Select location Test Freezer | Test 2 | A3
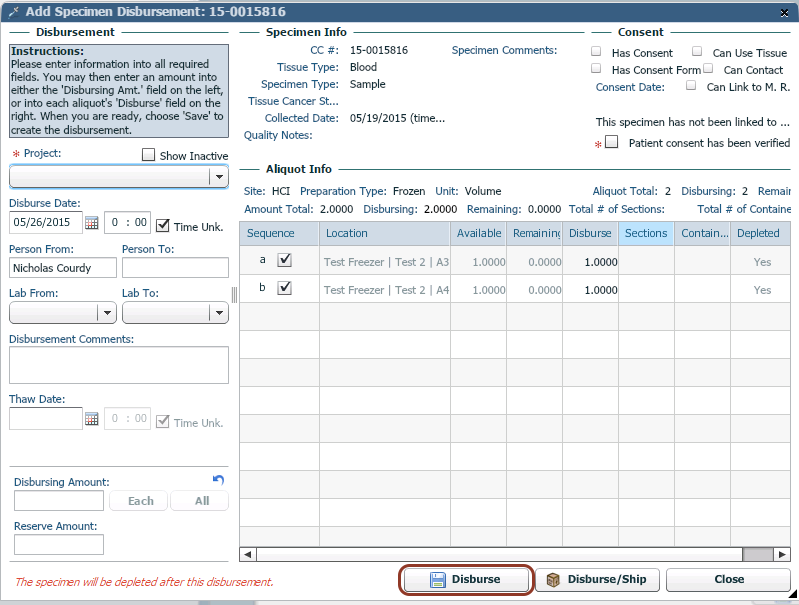Screen dimensions: 799x605 pos(386,262)
